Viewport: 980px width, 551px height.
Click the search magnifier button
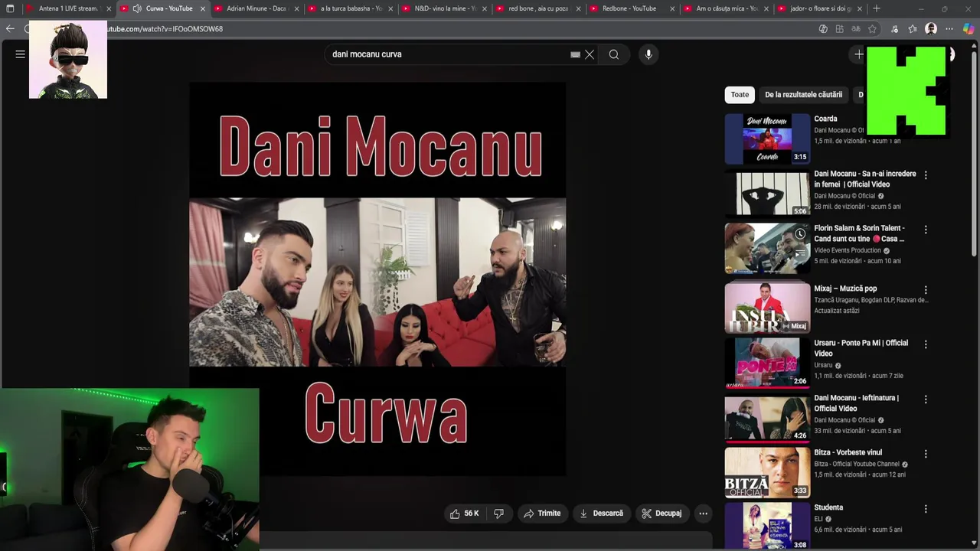click(614, 54)
